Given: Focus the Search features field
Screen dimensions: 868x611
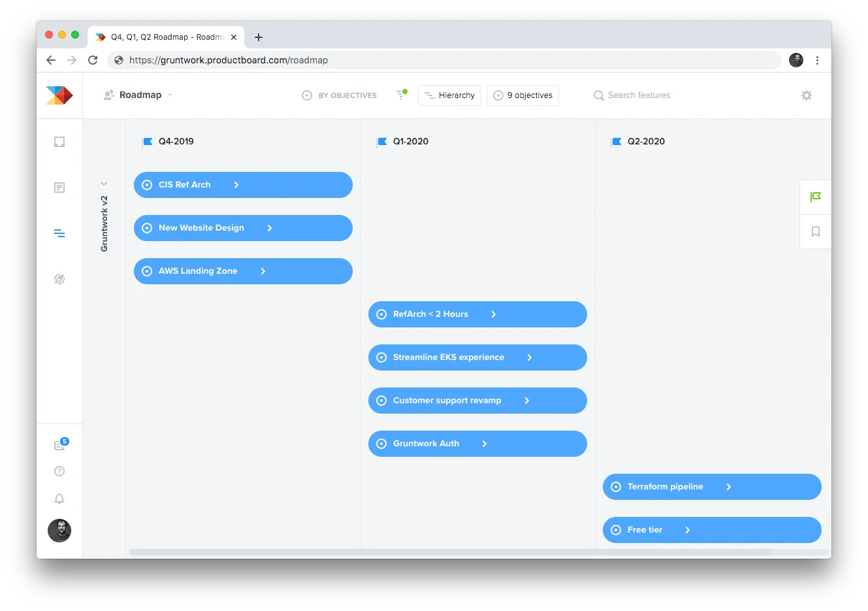Looking at the screenshot, I should 639,95.
